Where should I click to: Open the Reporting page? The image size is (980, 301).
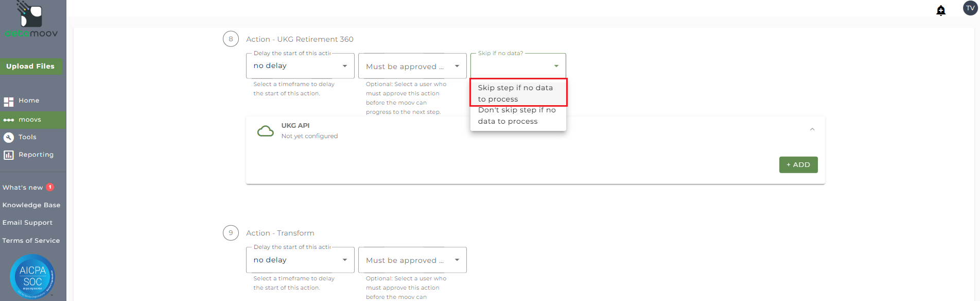36,155
